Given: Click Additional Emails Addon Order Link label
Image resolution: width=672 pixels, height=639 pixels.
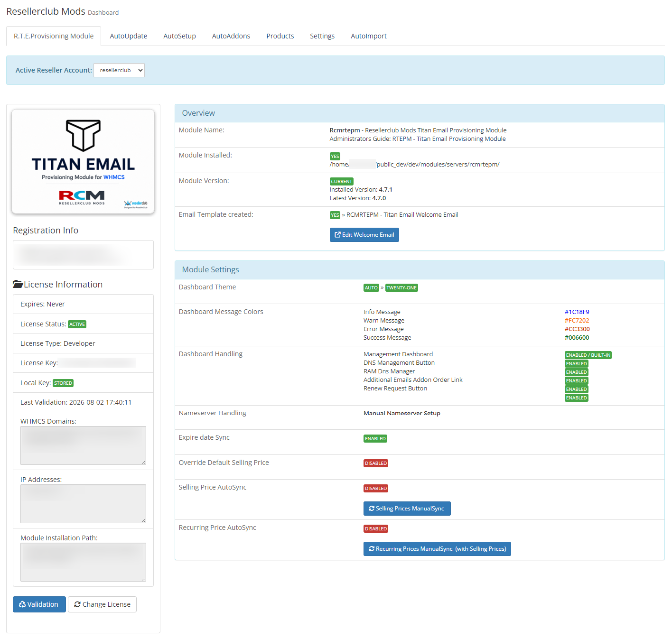Looking at the screenshot, I should coord(413,380).
